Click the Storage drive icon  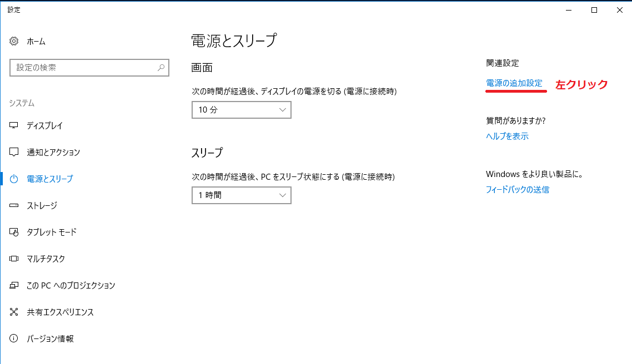coord(14,205)
